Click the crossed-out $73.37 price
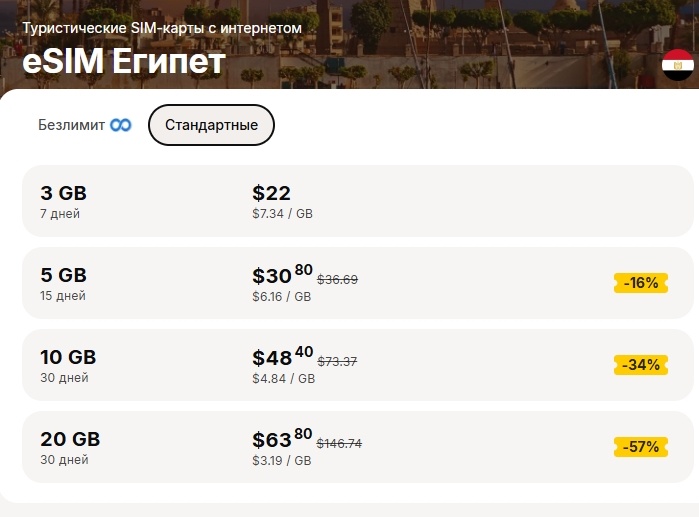Screen dimensions: 699x517 337,361
